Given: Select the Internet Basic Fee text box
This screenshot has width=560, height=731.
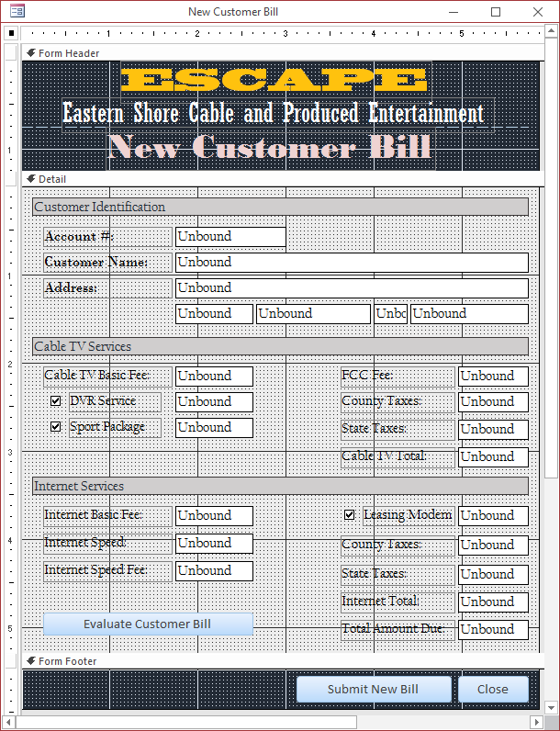Looking at the screenshot, I should coord(214,516).
